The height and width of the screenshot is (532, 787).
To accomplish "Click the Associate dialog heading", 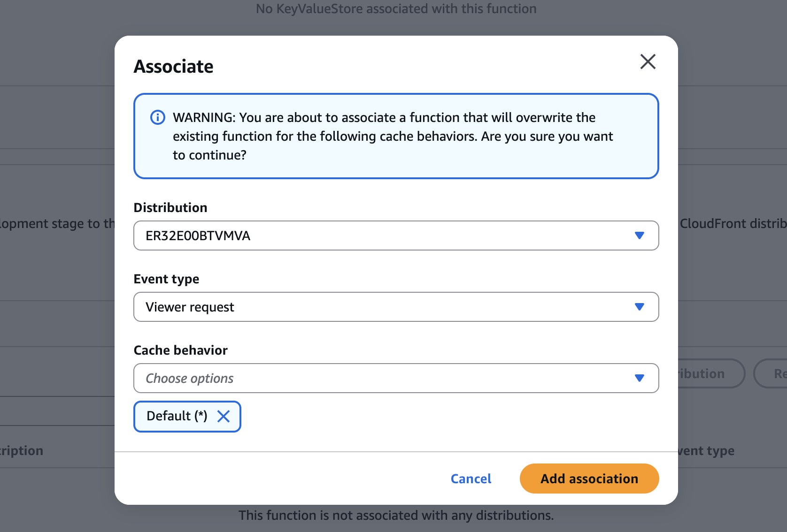I will coord(173,67).
